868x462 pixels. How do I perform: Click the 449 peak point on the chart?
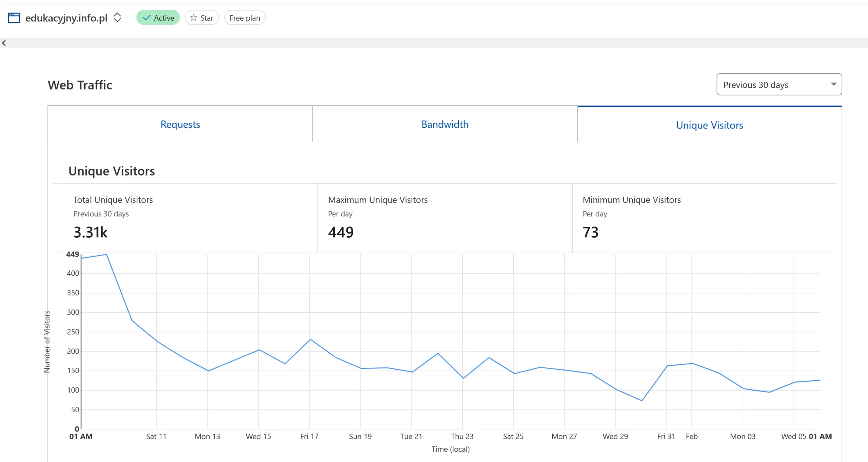(106, 255)
